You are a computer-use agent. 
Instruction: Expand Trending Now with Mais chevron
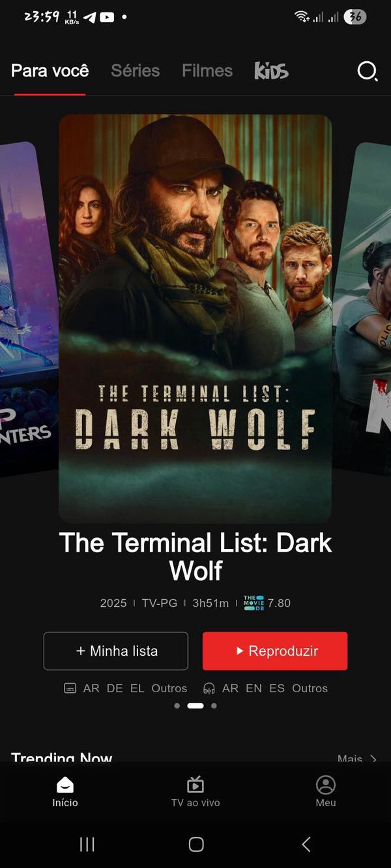point(373,759)
